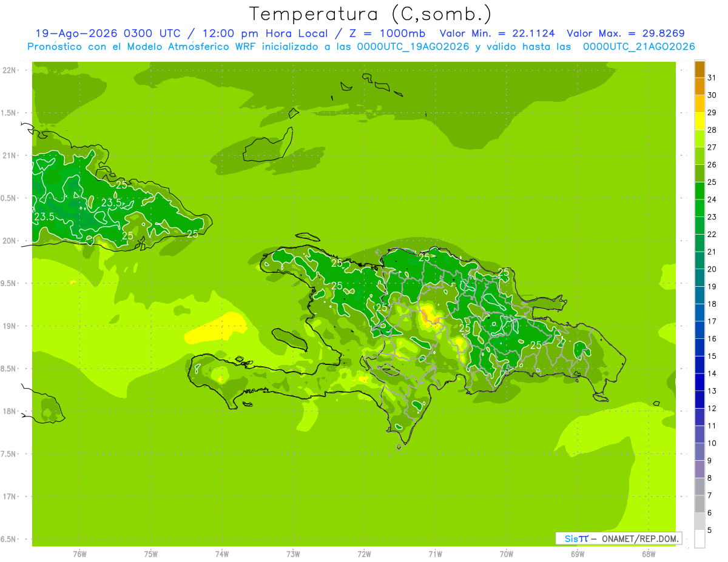This screenshot has width=728, height=562.
Task: Click the '70W' longitude axis label
Action: pos(507,554)
